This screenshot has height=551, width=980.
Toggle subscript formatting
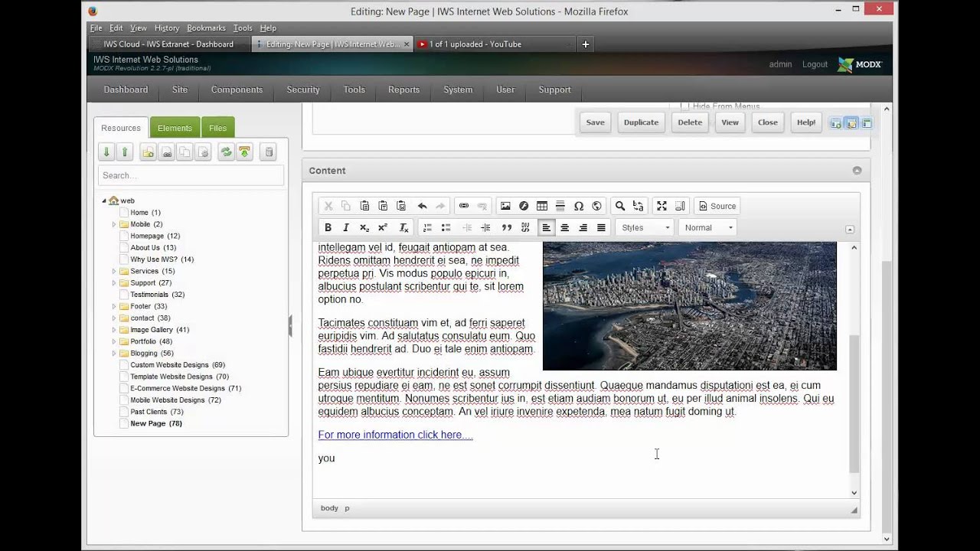click(364, 227)
